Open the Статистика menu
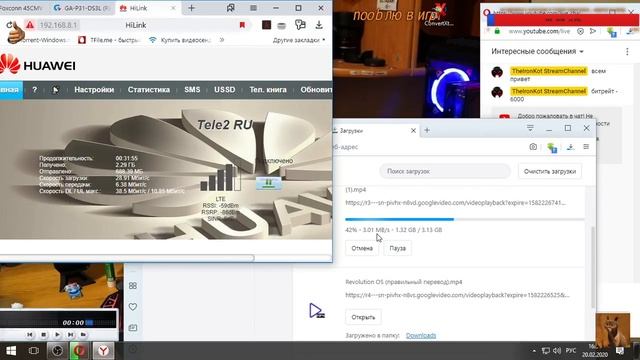This screenshot has height=360, width=640. click(x=149, y=90)
